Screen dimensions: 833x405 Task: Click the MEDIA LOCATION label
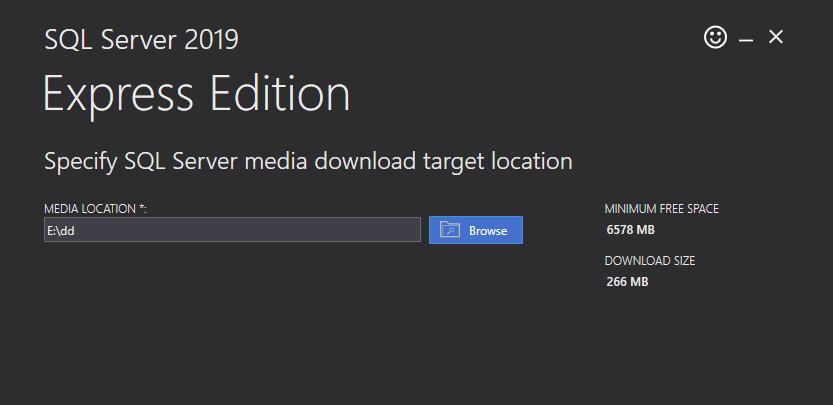click(95, 209)
